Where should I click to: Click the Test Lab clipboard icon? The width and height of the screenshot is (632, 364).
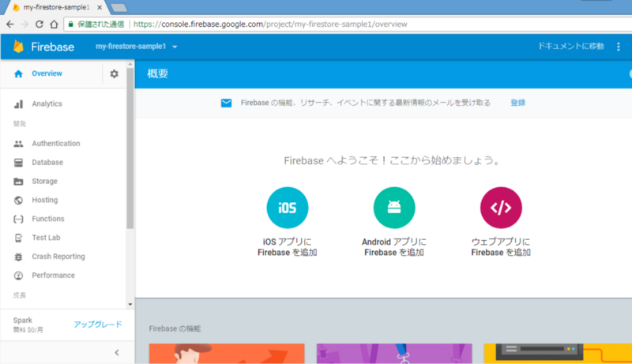click(x=18, y=238)
